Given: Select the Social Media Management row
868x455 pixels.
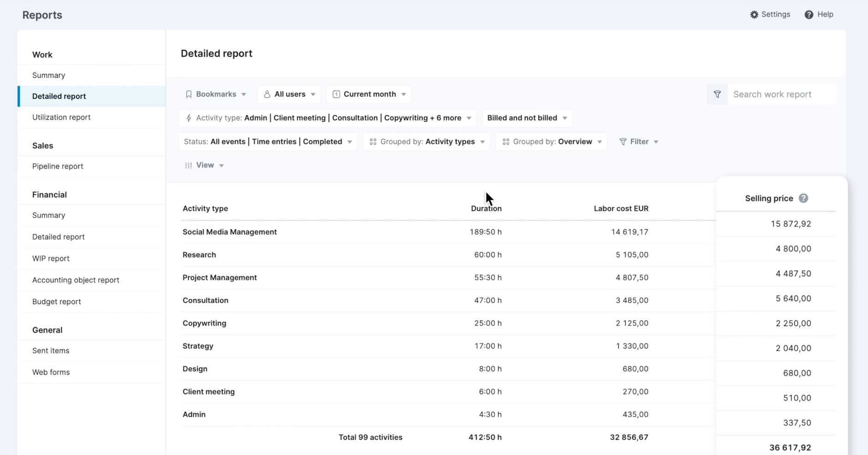Looking at the screenshot, I should [230, 232].
